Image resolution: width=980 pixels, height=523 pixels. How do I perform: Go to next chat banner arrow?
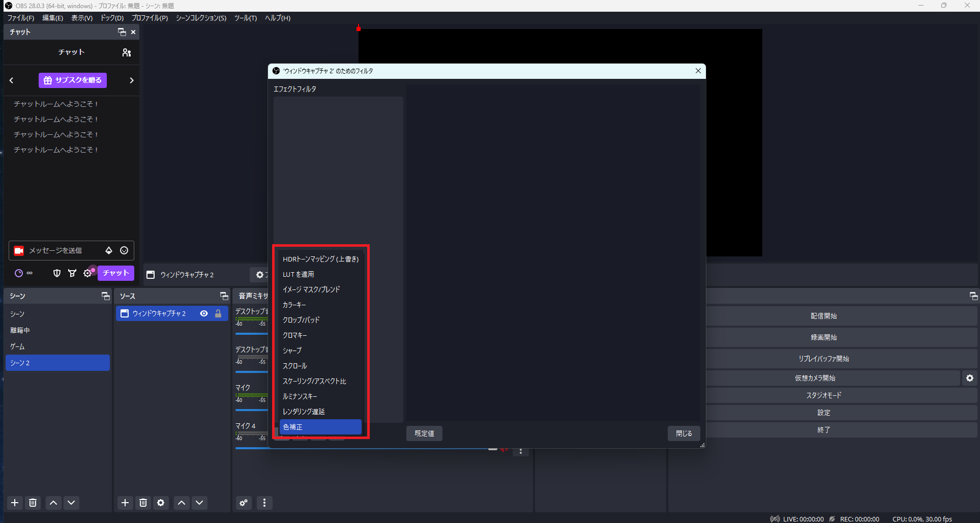[x=132, y=80]
